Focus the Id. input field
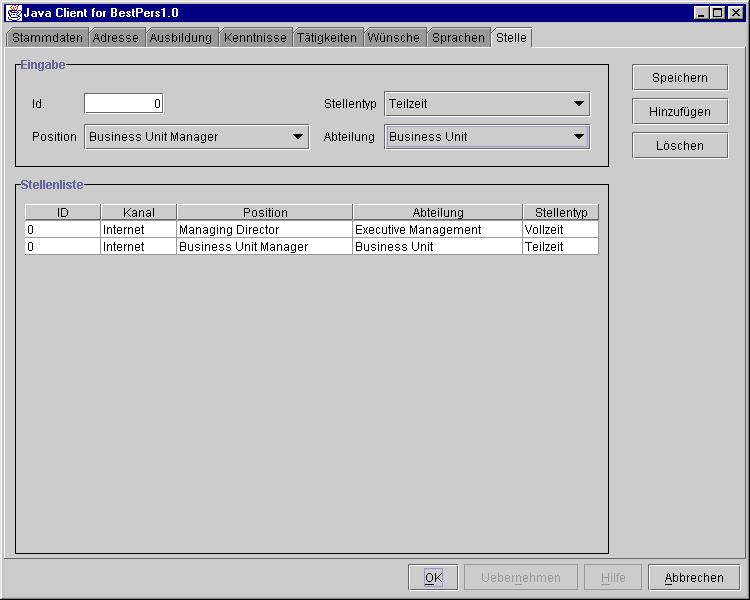Image resolution: width=750 pixels, height=600 pixels. coord(123,104)
